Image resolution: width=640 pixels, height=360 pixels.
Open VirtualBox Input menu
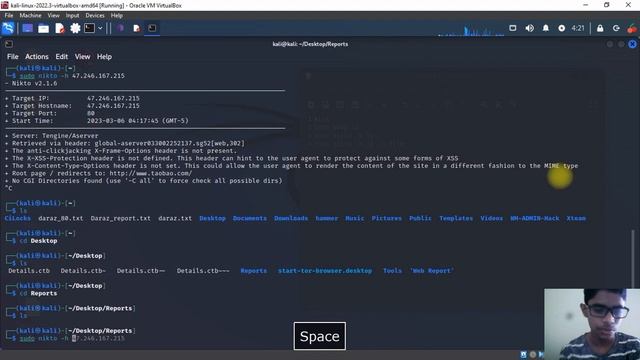(x=72, y=16)
